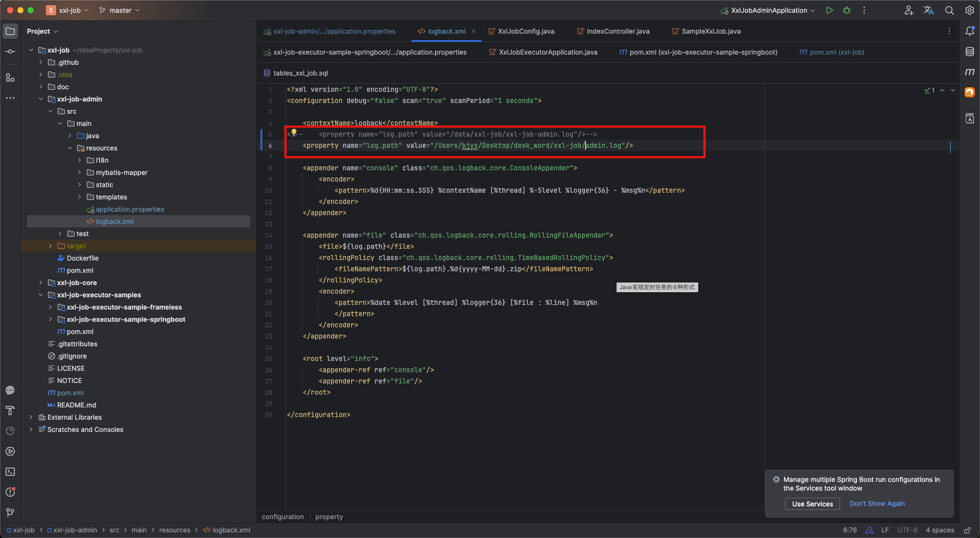
Task: Expand External Libraries node
Action: coord(31,417)
